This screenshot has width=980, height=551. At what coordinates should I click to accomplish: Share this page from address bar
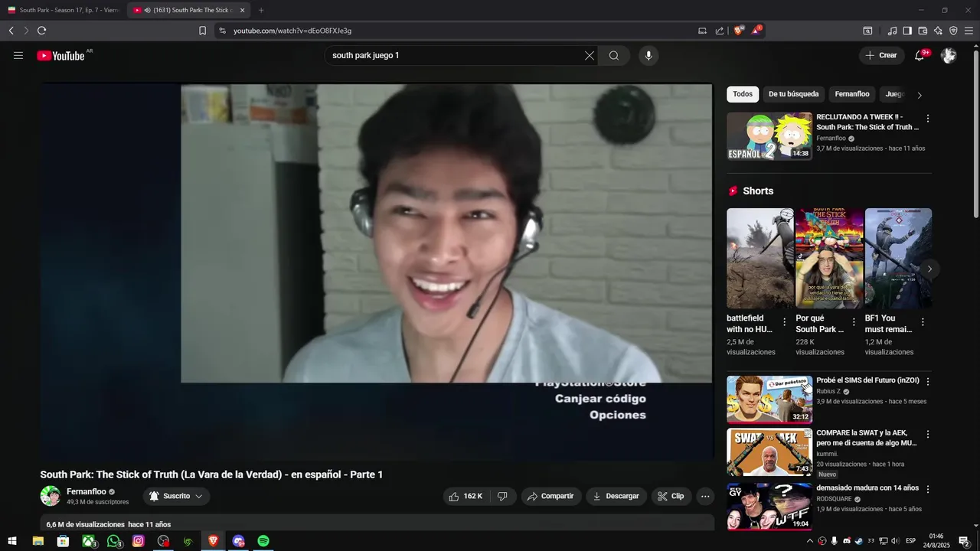point(720,31)
